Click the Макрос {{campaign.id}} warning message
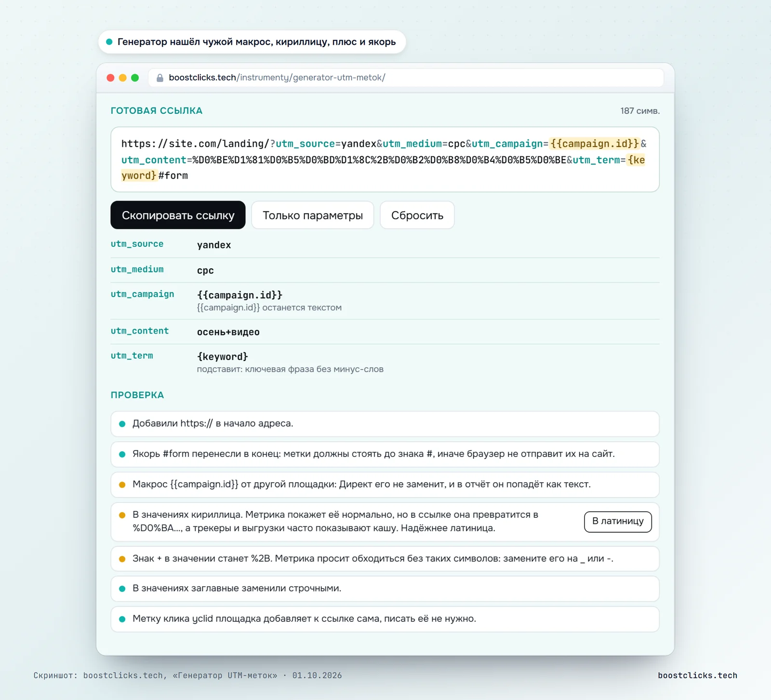Screen dimensions: 771x700 click(x=385, y=485)
